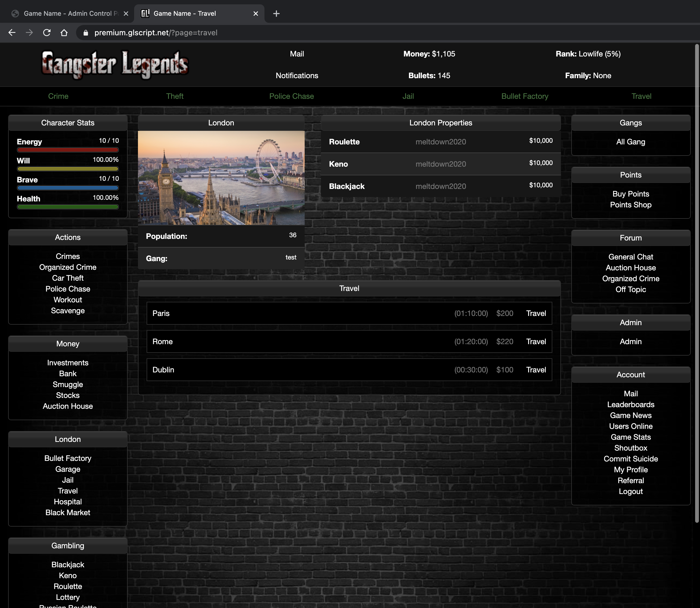Click meltdown2020 owner of Roulette
The image size is (700, 608).
[440, 142]
